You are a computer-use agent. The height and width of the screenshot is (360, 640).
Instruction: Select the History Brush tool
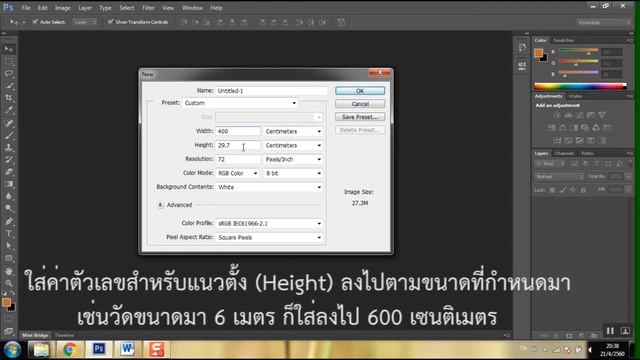coord(9,160)
